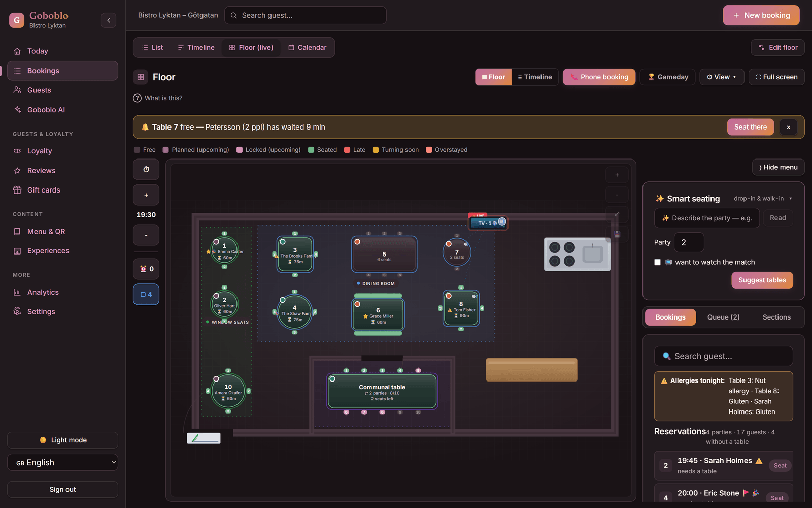Open Sections tab
This screenshot has height=508, width=812.
point(776,317)
